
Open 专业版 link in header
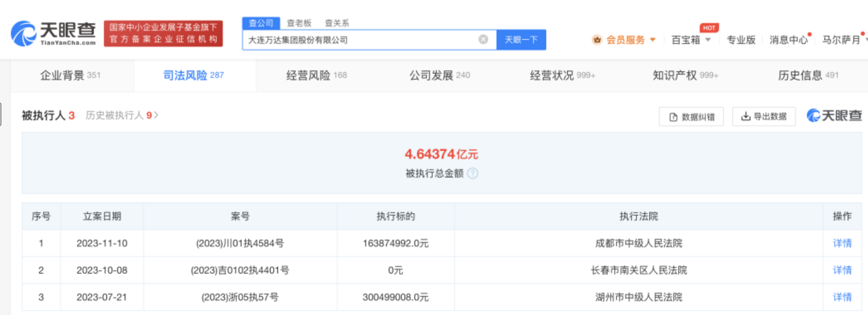[741, 40]
